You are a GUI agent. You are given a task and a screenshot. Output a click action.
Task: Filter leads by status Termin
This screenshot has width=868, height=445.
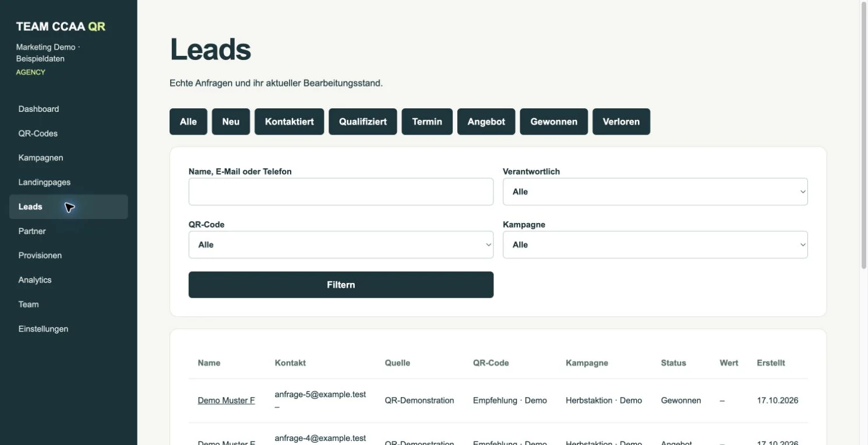(x=427, y=122)
